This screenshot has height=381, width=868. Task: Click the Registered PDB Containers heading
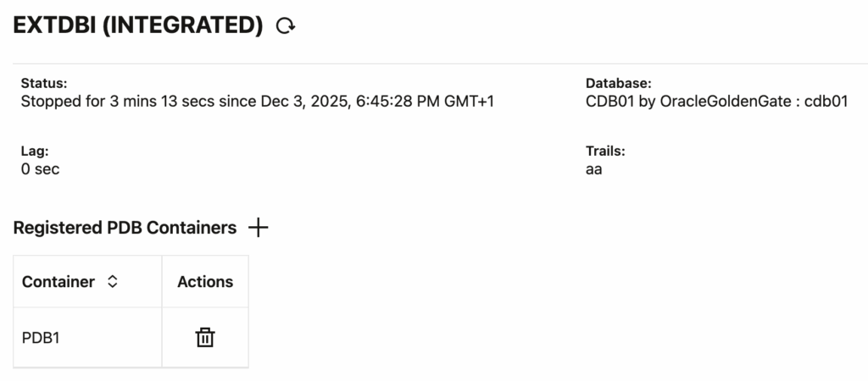pyautogui.click(x=125, y=228)
